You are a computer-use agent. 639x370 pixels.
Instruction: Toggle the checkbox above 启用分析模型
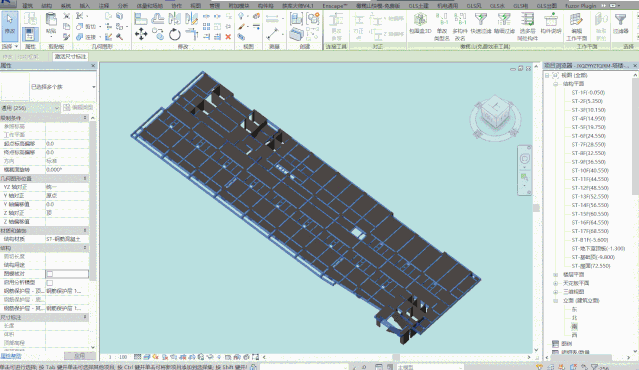coord(50,274)
